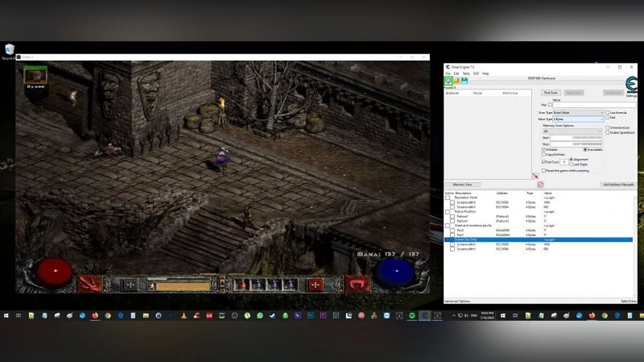This screenshot has width=644, height=362.
Task: Activate the Resolution Hook script checkbox
Action: pos(447,198)
